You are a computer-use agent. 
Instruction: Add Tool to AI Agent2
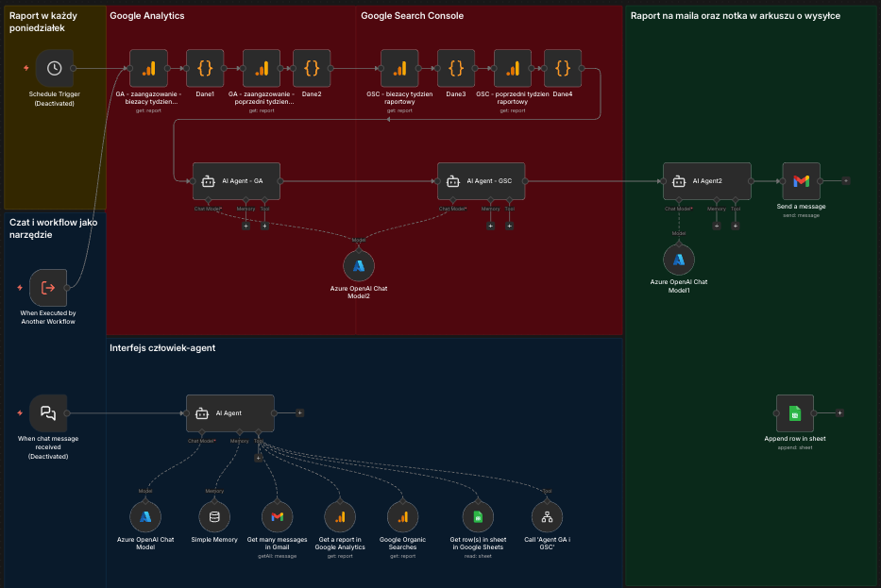(736, 226)
